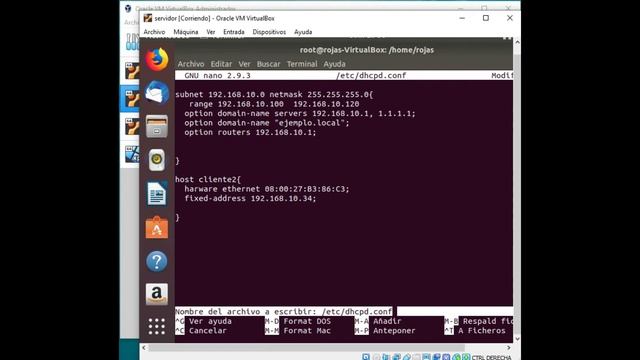The width and height of the screenshot is (640, 360).
Task: Click VirtualBox Manager tools icon behind
Action: pyautogui.click(x=132, y=42)
